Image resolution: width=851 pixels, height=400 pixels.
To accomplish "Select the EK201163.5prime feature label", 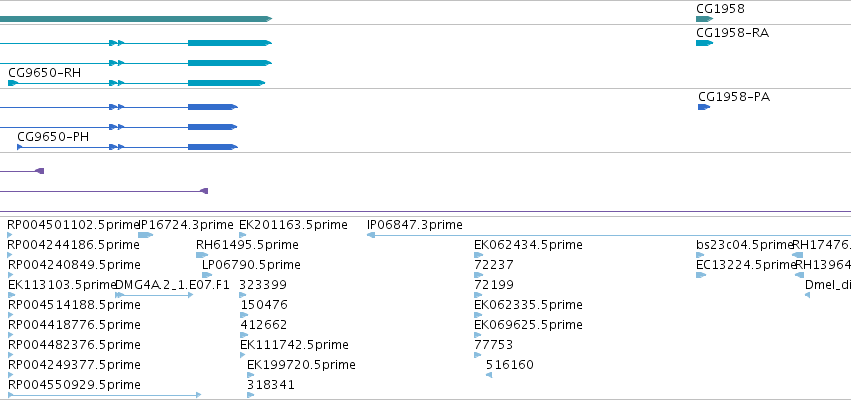I will pyautogui.click(x=293, y=225).
